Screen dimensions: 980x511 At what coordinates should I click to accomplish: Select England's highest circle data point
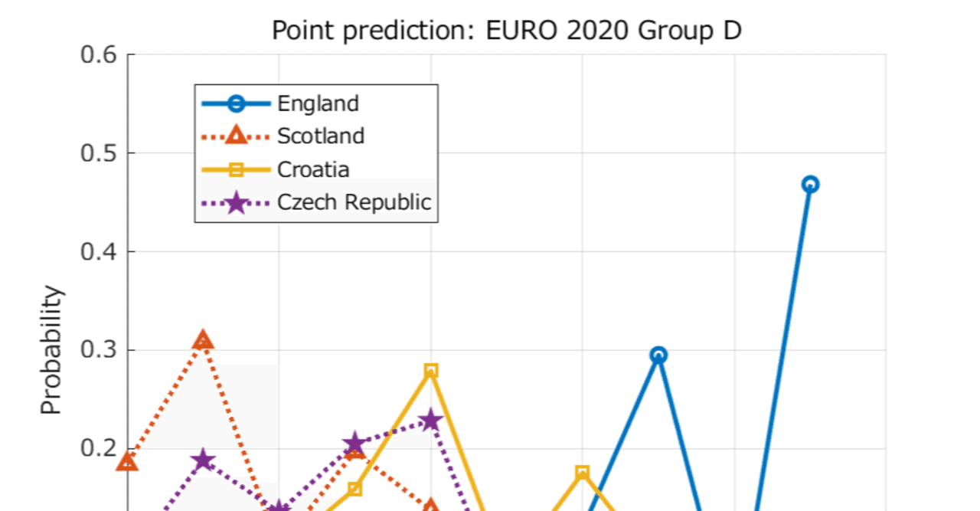(810, 184)
